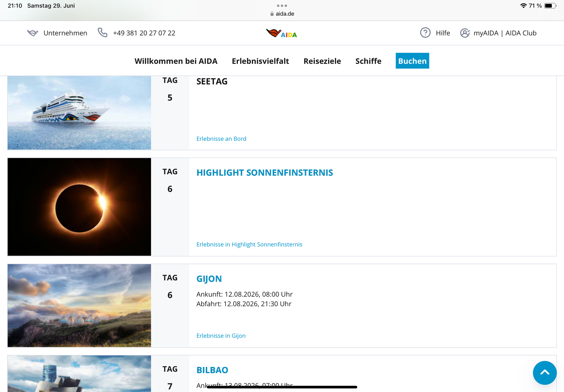This screenshot has width=564, height=392.
Task: Tap the three dots above address bar
Action: [282, 6]
